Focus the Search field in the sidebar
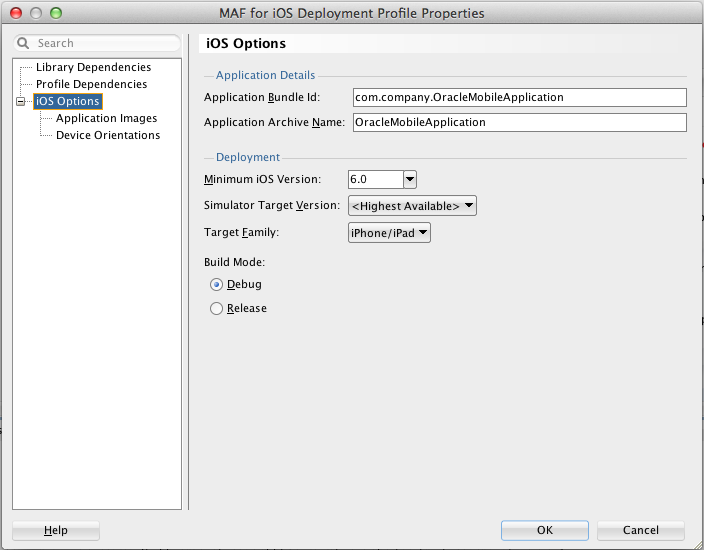 tap(97, 43)
